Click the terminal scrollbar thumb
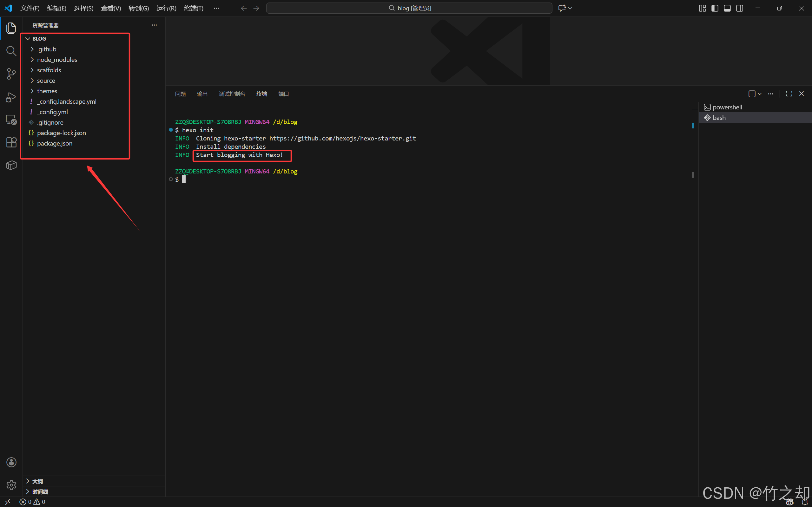 coord(693,175)
